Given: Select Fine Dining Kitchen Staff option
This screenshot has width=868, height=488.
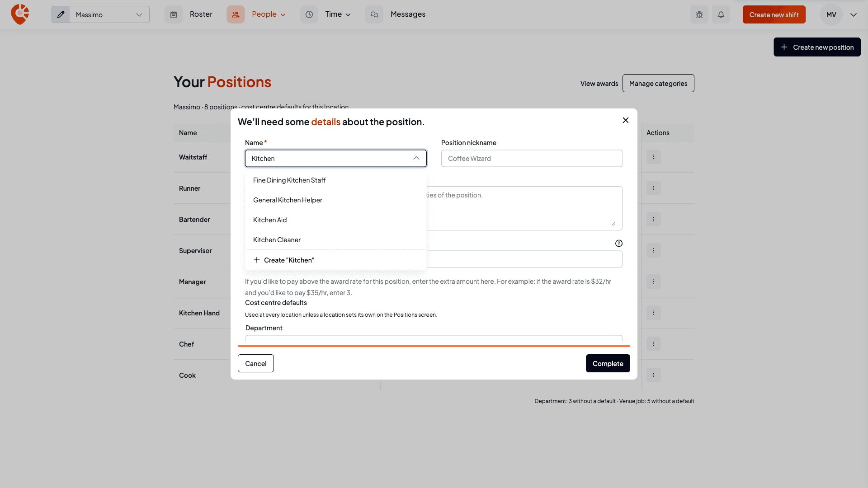Looking at the screenshot, I should click(x=336, y=180).
